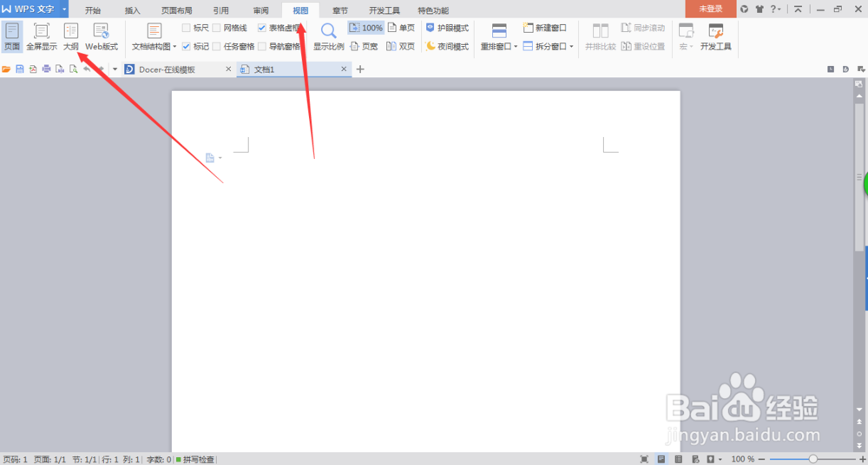Open the WPS 文字 application menu dropdown
The width and height of the screenshot is (868, 465).
coord(64,10)
